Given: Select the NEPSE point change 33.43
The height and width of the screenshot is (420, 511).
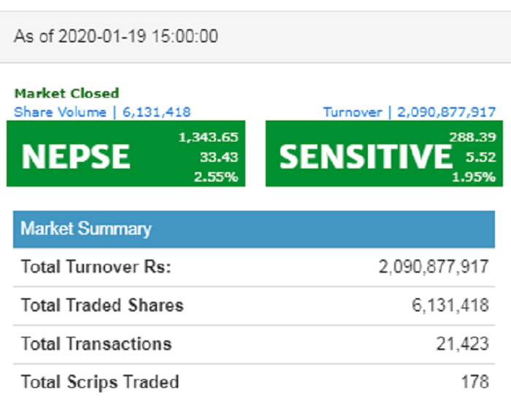Looking at the screenshot, I should (219, 157).
